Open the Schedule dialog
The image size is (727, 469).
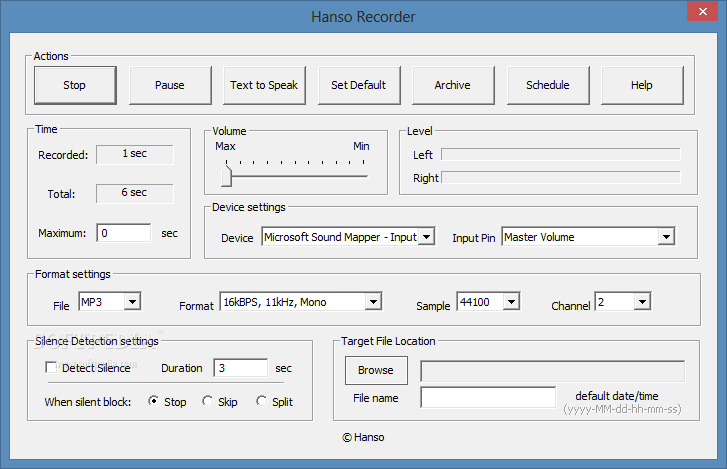coord(548,85)
